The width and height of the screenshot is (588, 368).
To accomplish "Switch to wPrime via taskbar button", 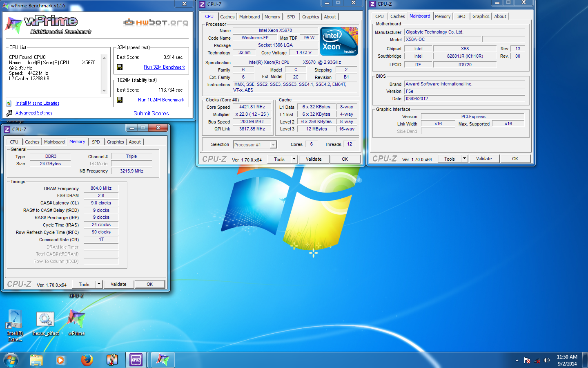I will pos(163,360).
